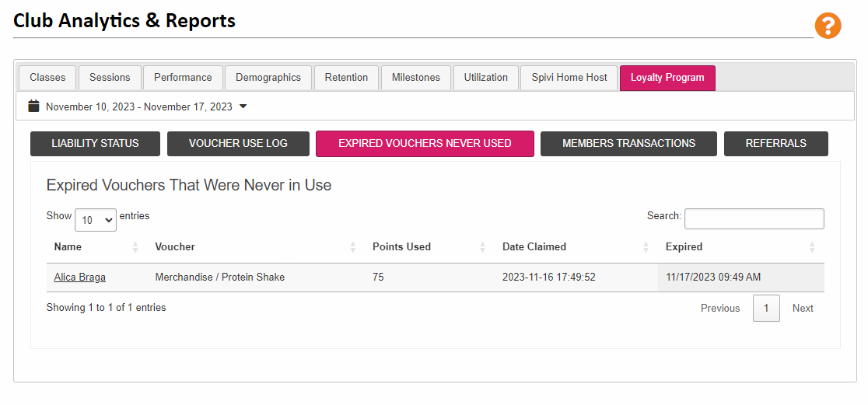Switch to the Spivi Home Host tab
868x405 pixels.
point(569,78)
